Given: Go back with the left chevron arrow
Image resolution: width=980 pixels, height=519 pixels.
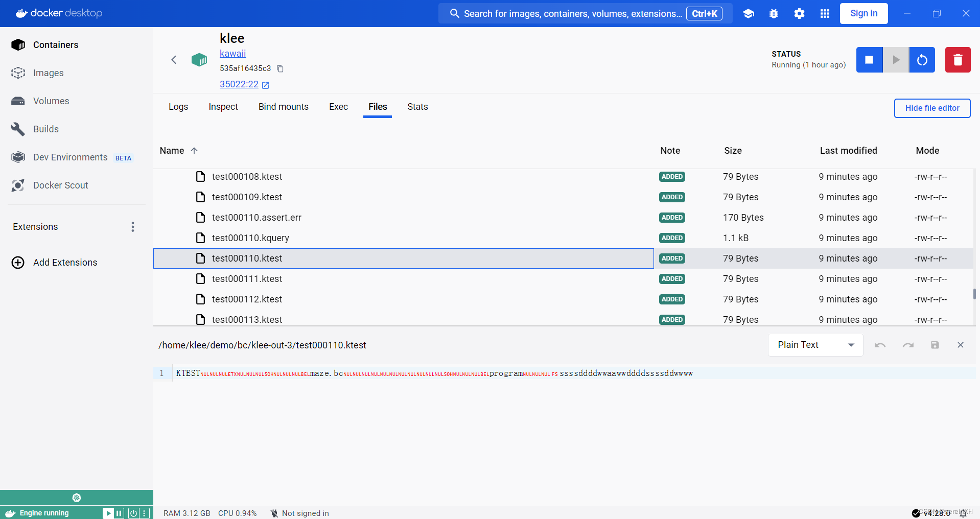Looking at the screenshot, I should coord(174,60).
